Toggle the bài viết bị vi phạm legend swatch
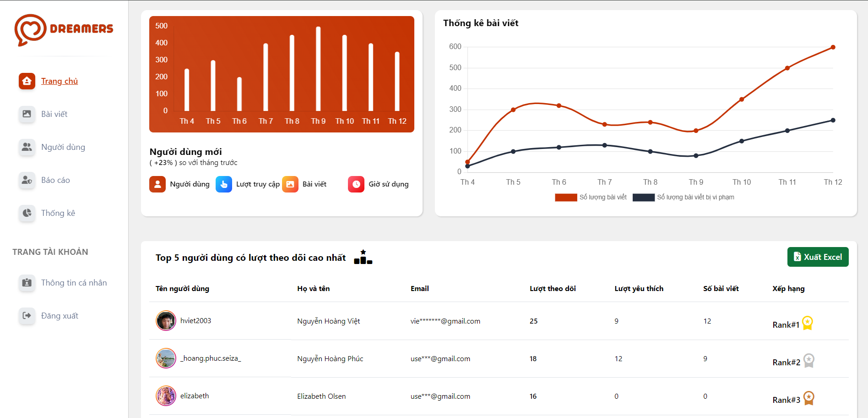This screenshot has width=868, height=418. (644, 198)
